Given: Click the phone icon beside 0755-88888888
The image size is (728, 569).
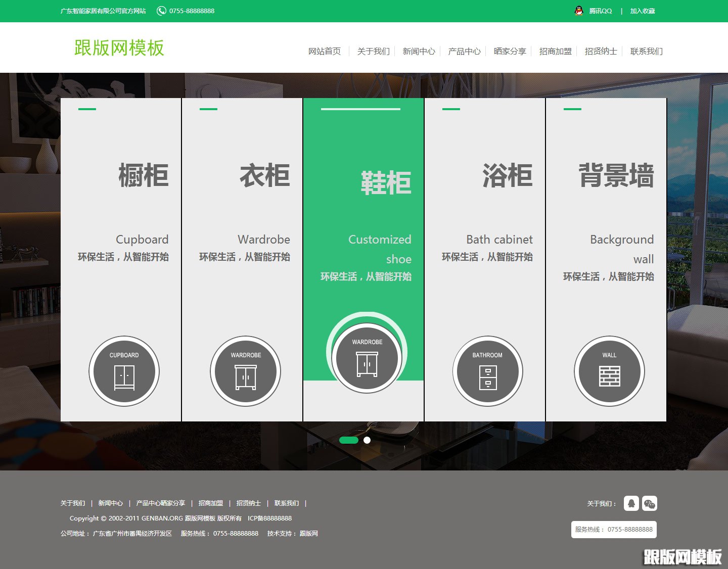Looking at the screenshot, I should coord(161,10).
